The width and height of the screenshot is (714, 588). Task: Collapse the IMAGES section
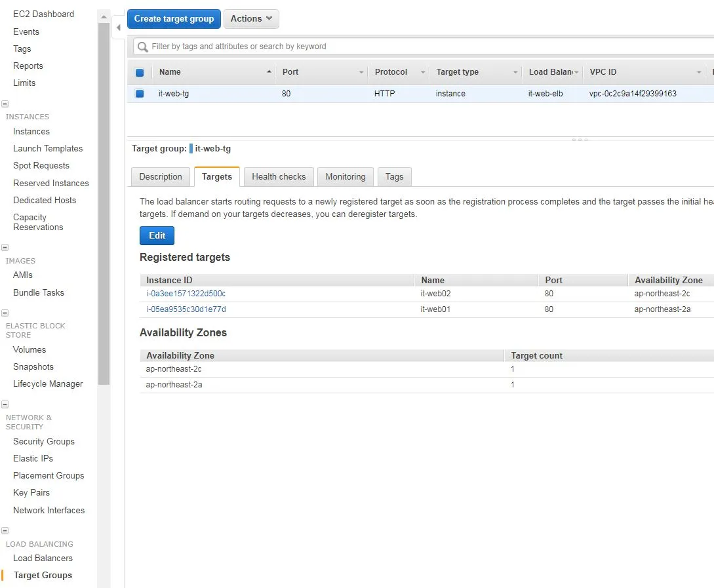[x=5, y=248]
